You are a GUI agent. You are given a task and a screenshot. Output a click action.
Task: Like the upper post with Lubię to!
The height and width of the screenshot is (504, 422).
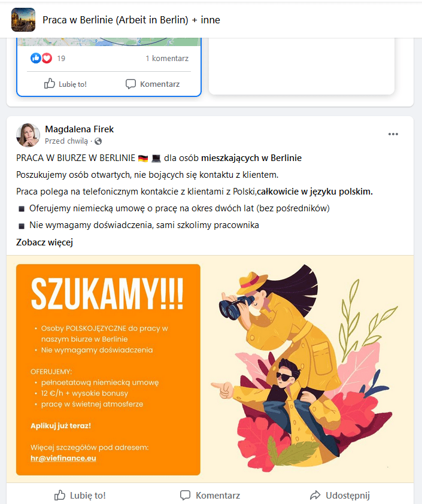66,84
